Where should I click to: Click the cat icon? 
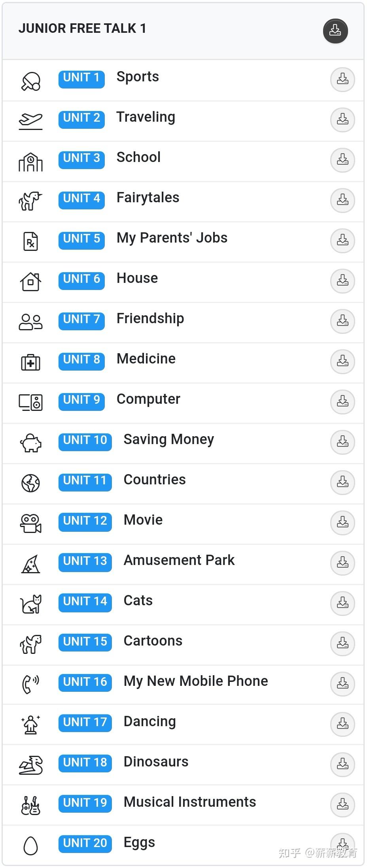tap(31, 604)
